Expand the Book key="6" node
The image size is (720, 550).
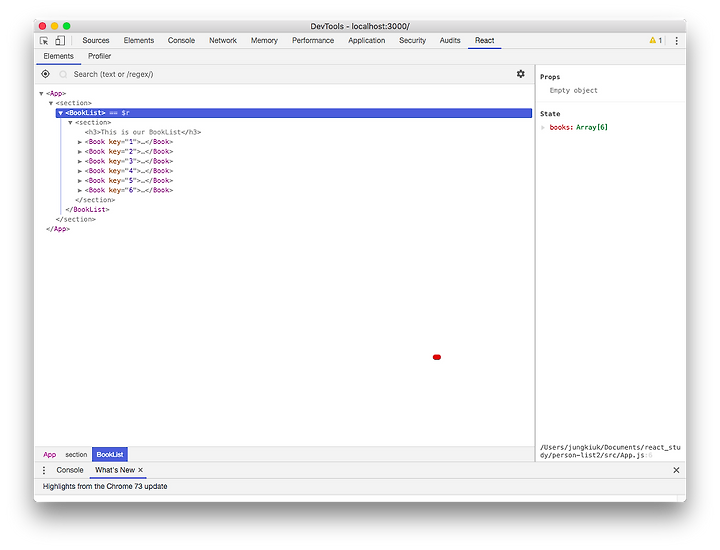point(80,190)
